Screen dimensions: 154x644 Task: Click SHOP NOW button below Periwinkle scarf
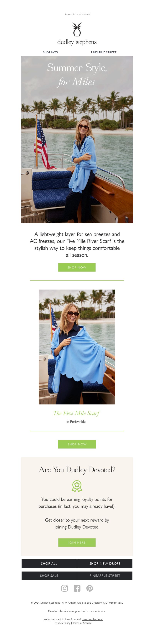click(x=77, y=444)
